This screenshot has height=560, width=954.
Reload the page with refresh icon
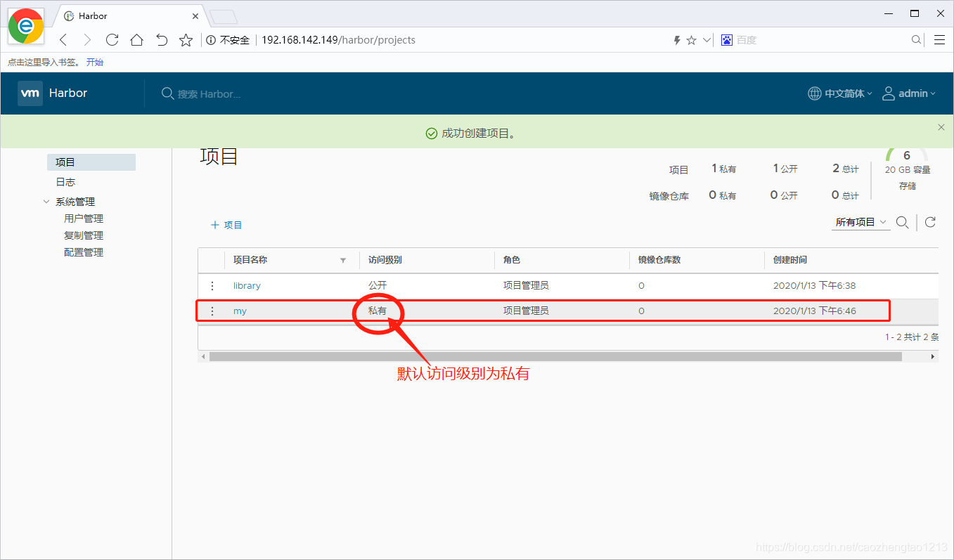pyautogui.click(x=112, y=40)
